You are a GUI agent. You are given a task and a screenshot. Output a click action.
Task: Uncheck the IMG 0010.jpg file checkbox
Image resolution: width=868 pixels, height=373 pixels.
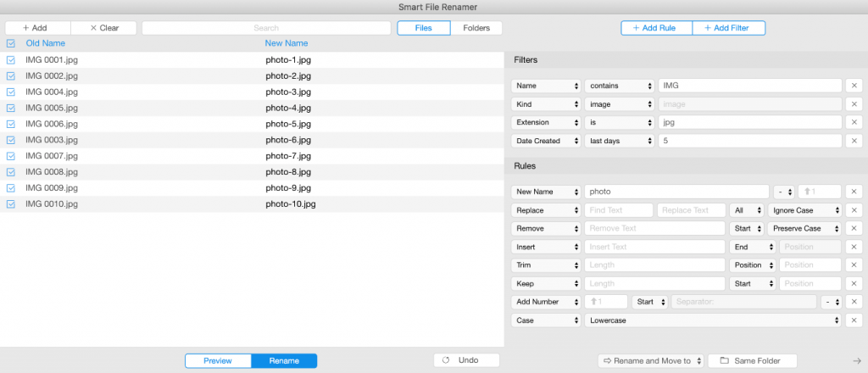pos(10,204)
